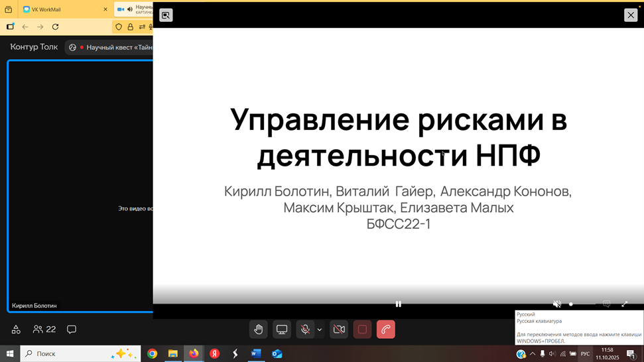Start screen sharing with monitor icon
The image size is (644, 362).
(x=282, y=330)
